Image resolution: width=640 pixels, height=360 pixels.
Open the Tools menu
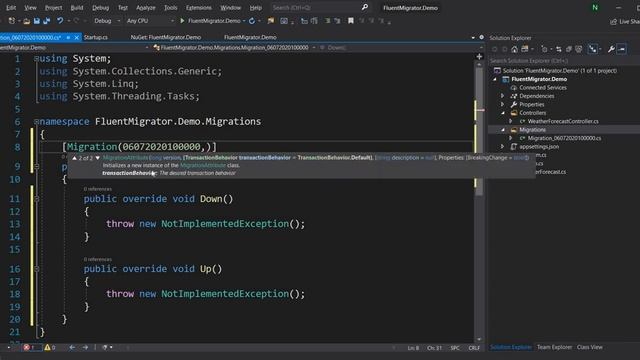171,8
